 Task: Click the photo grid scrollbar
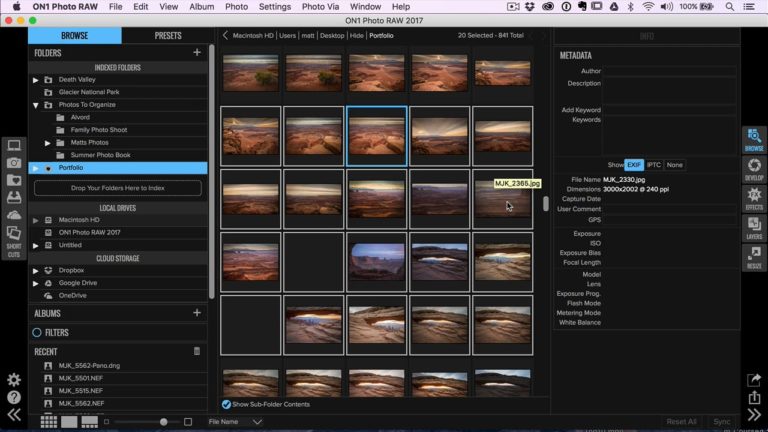(x=546, y=204)
